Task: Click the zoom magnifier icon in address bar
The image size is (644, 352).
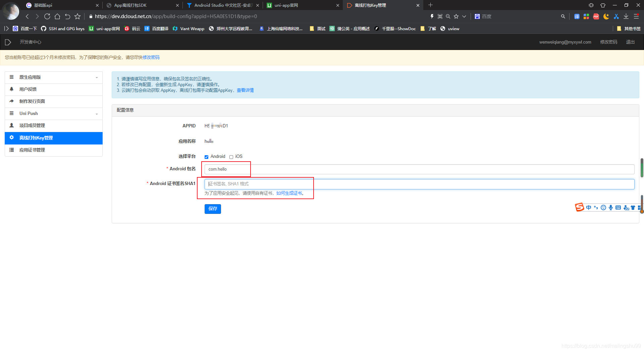Action: 448,16
